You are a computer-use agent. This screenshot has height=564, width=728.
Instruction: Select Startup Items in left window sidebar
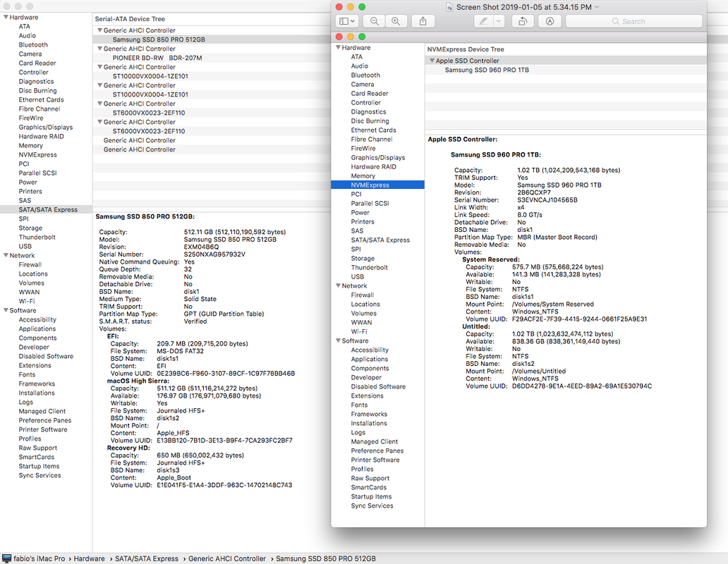39,466
